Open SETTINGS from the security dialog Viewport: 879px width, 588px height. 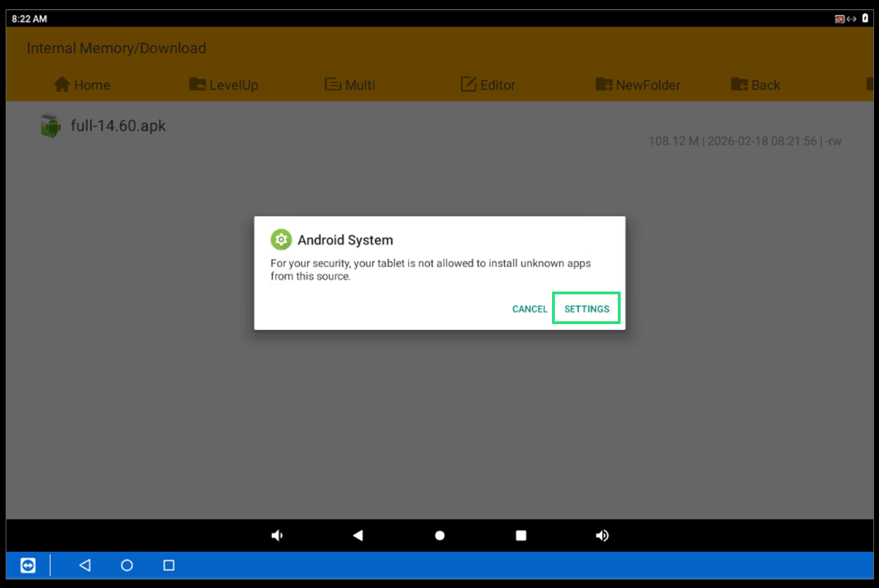pyautogui.click(x=587, y=309)
